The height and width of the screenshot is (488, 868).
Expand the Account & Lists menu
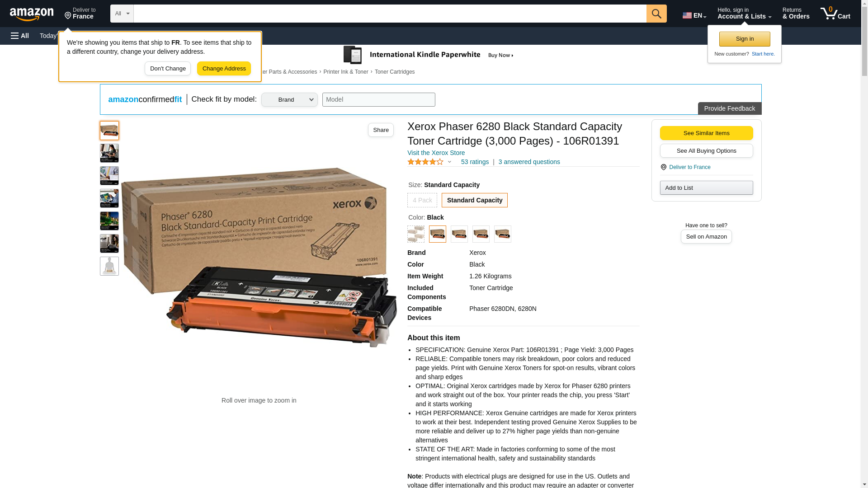pyautogui.click(x=744, y=14)
